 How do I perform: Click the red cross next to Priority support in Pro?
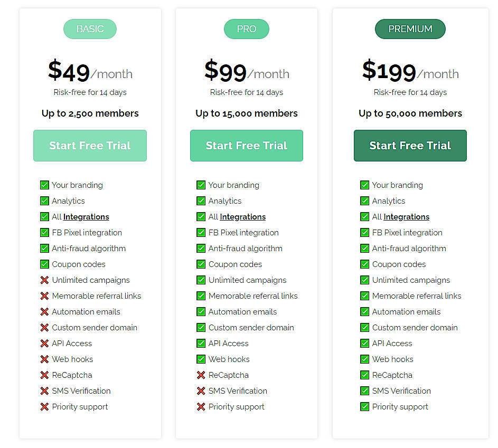tap(201, 406)
